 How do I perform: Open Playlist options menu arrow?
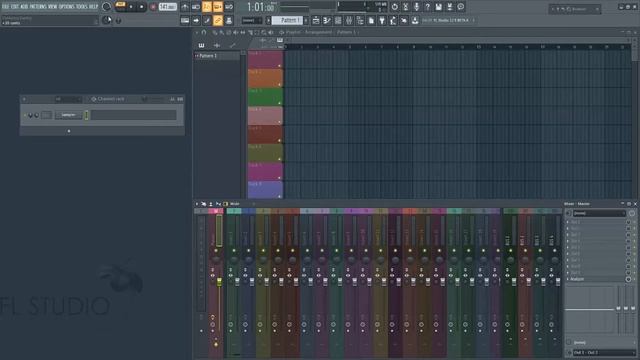197,32
